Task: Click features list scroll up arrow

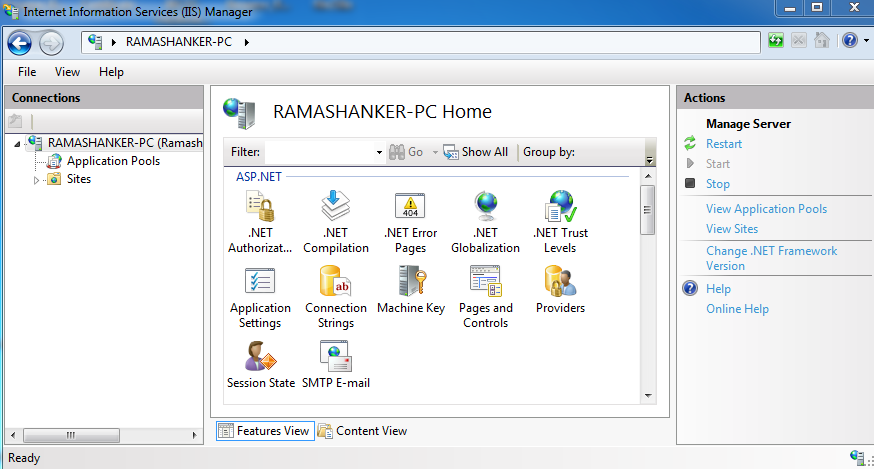Action: click(648, 176)
